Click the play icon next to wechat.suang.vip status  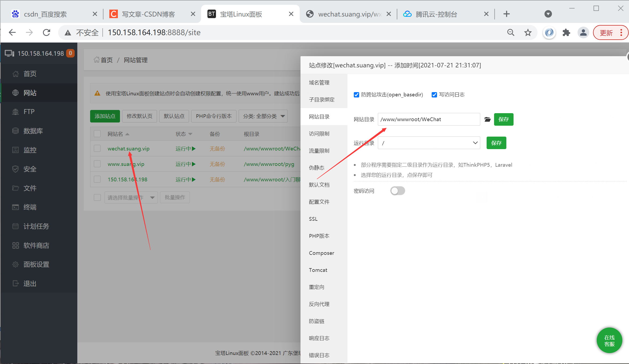coord(194,149)
